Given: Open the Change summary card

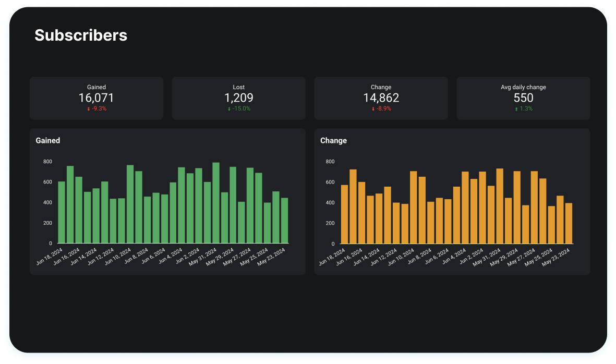Looking at the screenshot, I should [381, 98].
